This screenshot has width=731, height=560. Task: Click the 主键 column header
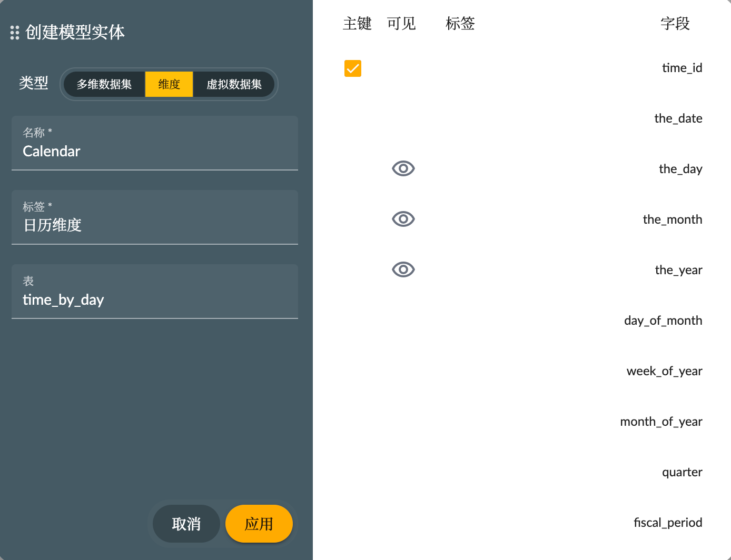pyautogui.click(x=357, y=23)
